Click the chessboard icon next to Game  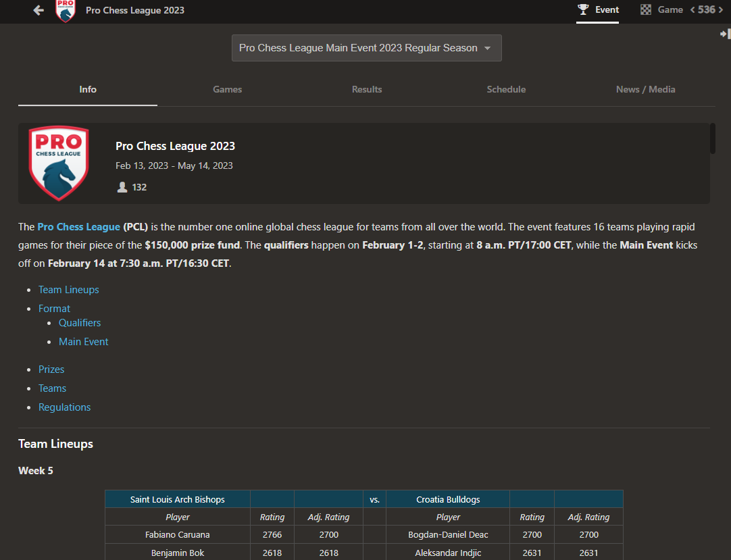(x=646, y=9)
